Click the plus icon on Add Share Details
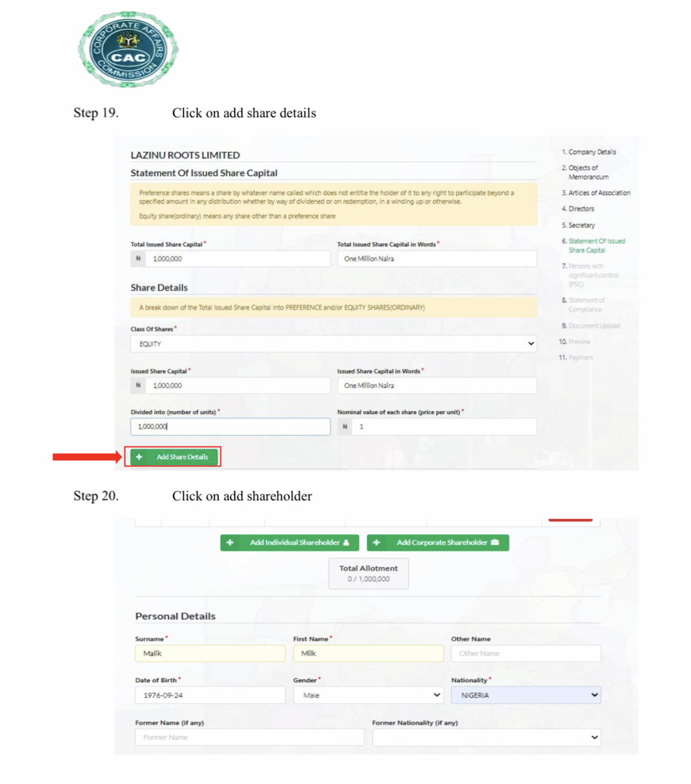This screenshot has width=691, height=784. (139, 457)
